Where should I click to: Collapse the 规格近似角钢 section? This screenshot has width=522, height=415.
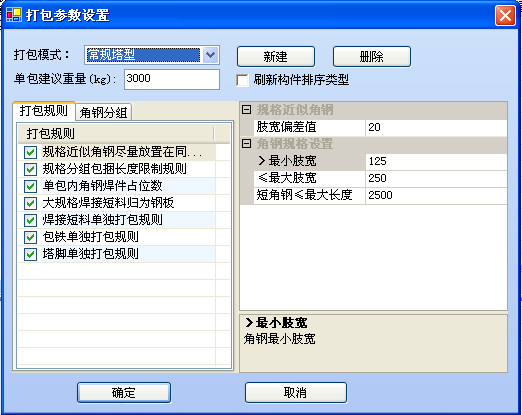pos(246,109)
